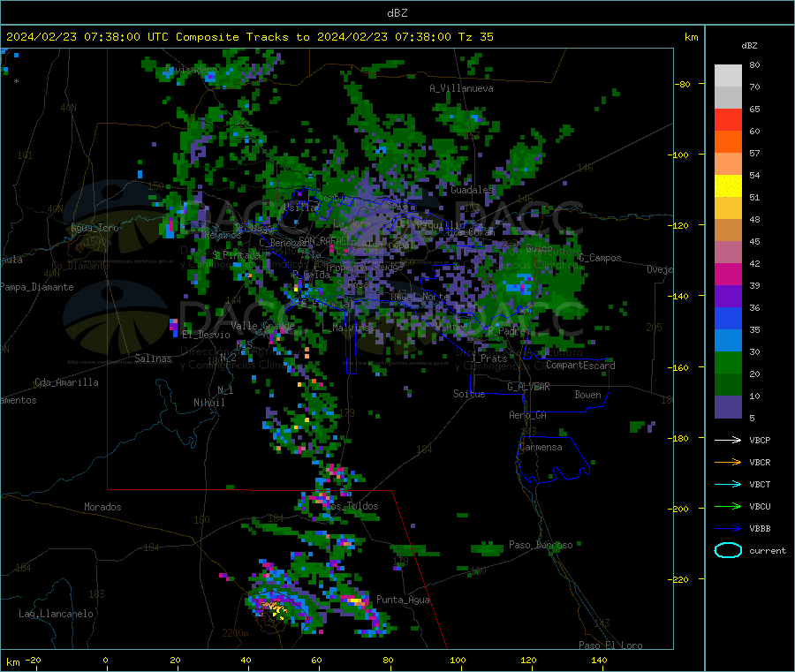Select the blue 35 dBZ color swatch
Screen dimensions: 795x672
point(728,318)
